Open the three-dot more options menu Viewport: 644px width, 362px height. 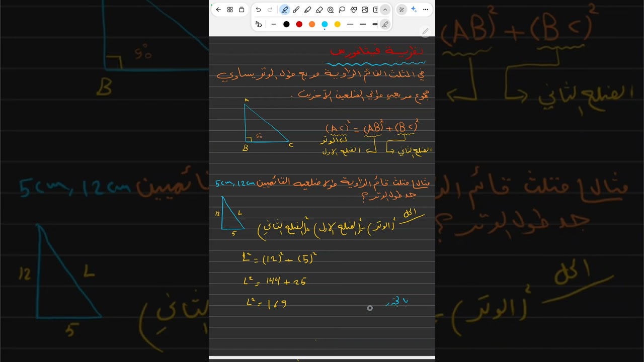coord(426,10)
